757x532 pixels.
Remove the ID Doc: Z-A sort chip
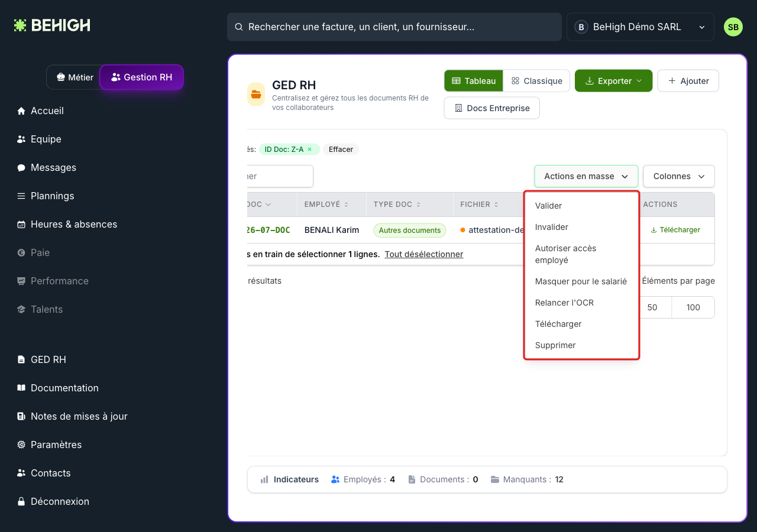point(309,150)
